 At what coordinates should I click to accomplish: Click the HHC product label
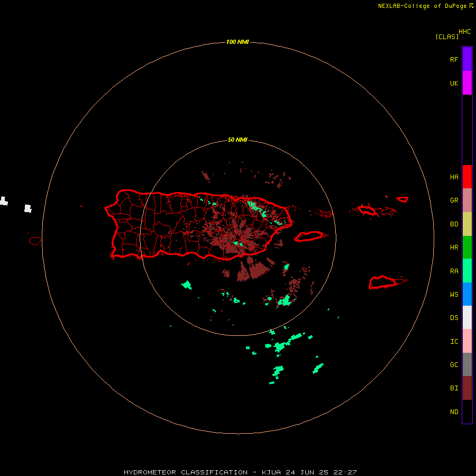[465, 32]
